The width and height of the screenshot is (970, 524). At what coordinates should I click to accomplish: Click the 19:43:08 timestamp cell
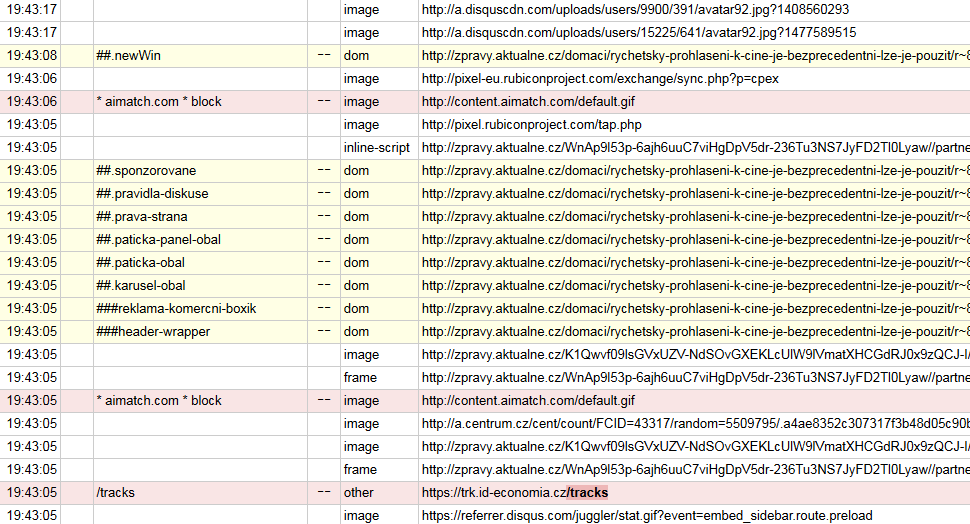(x=32, y=55)
